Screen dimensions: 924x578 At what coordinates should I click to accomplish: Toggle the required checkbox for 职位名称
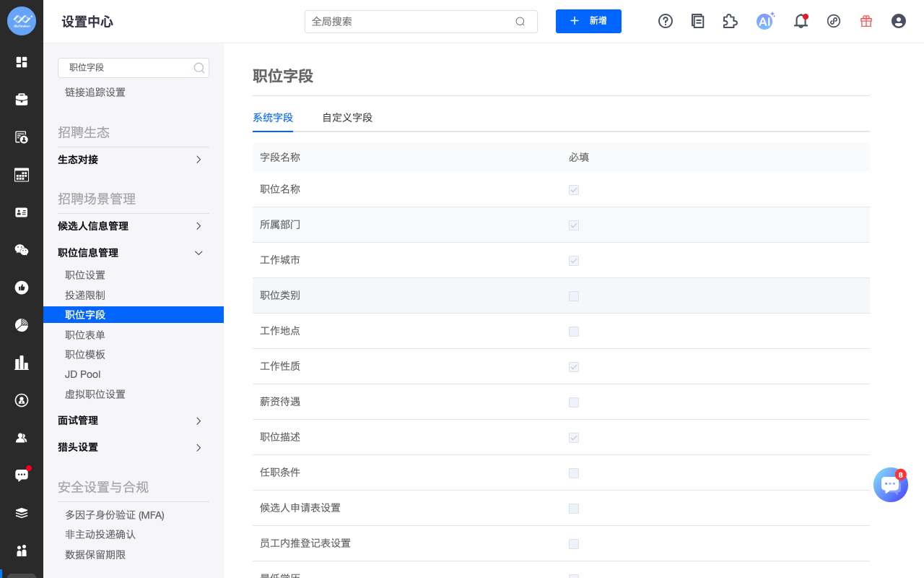[x=574, y=190]
